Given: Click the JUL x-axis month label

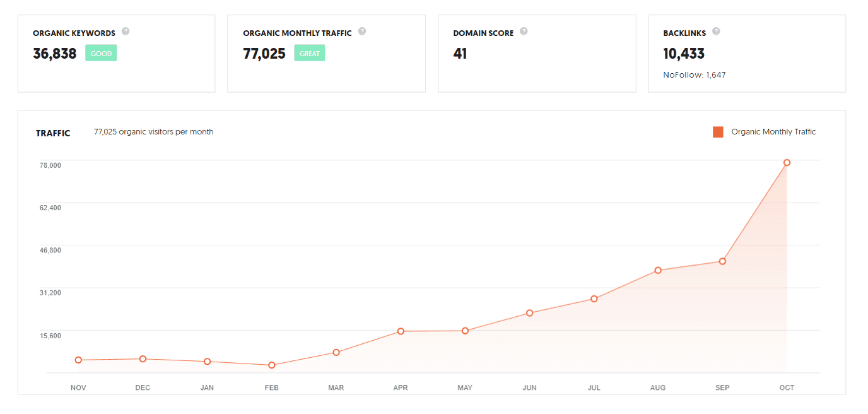Looking at the screenshot, I should 594,387.
